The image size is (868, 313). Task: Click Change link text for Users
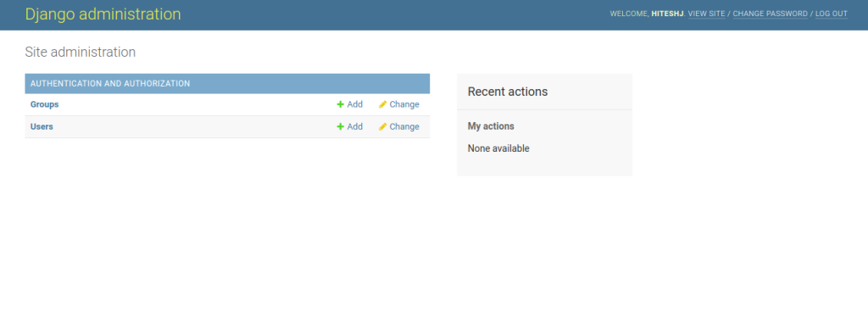pos(404,127)
